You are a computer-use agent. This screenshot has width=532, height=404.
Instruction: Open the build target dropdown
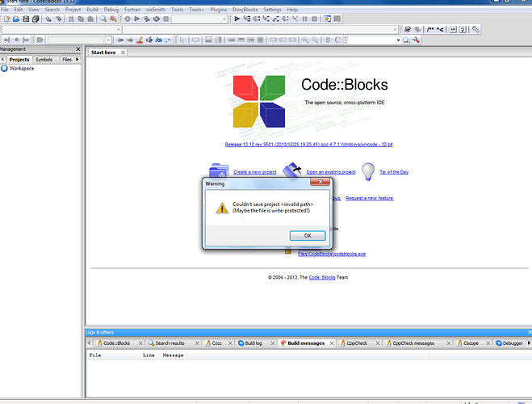[224, 19]
